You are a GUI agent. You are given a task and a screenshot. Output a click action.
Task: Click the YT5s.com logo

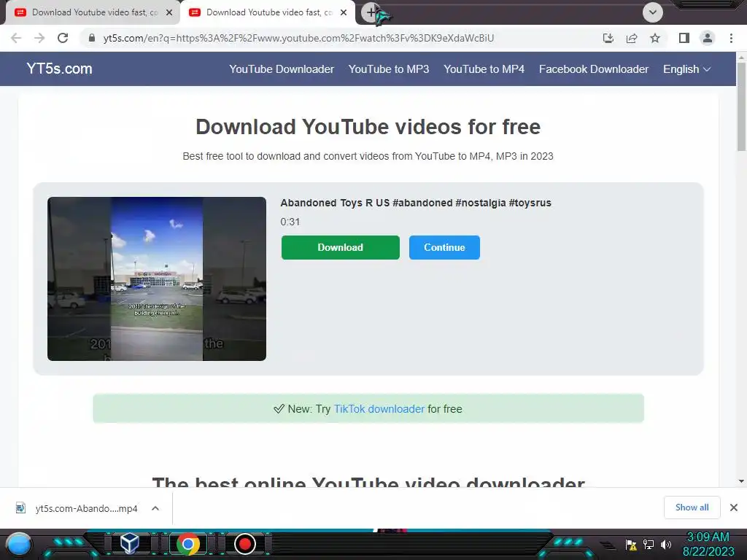60,69
